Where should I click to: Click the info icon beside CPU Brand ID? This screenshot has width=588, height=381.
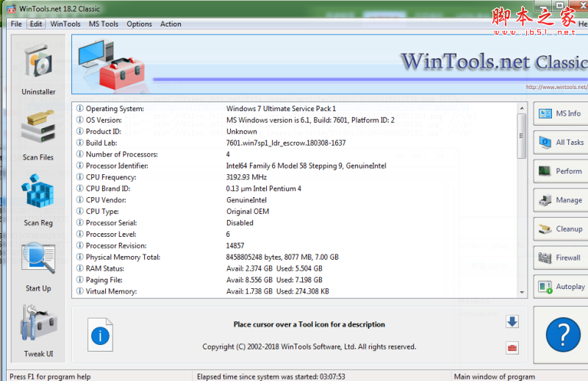80,188
